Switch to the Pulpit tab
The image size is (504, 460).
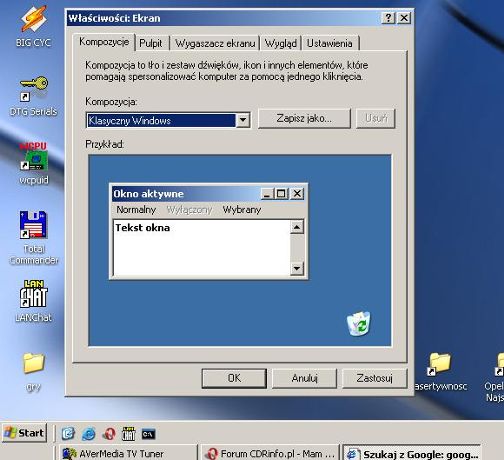151,43
